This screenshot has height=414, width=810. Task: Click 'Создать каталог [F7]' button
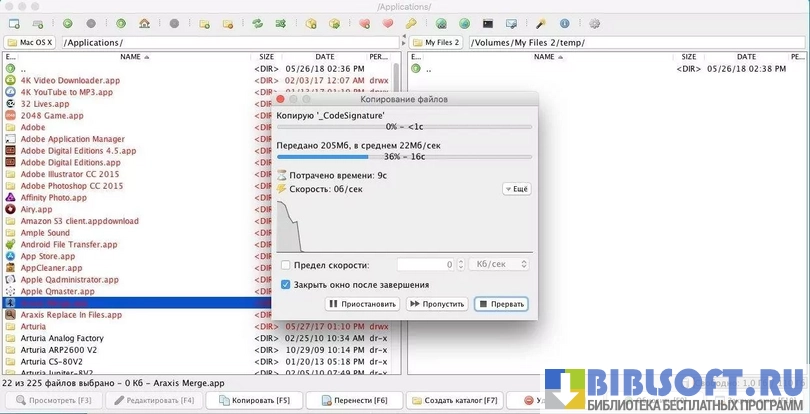point(448,400)
